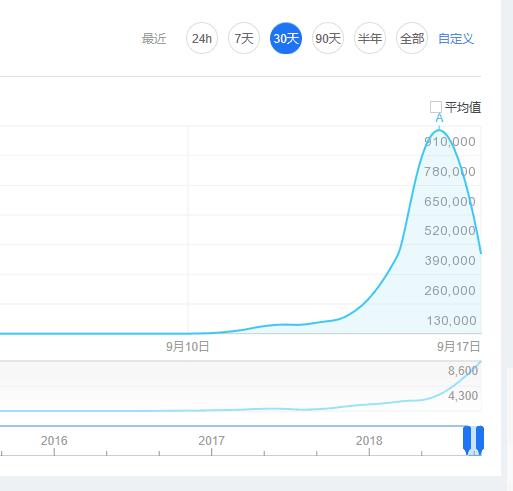
Task: Click the 780,000 axis value
Action: (x=450, y=172)
